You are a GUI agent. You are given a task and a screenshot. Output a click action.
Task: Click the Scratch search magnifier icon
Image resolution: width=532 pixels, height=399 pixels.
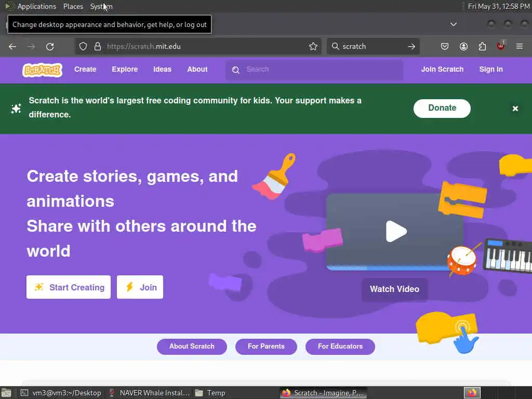[236, 70]
